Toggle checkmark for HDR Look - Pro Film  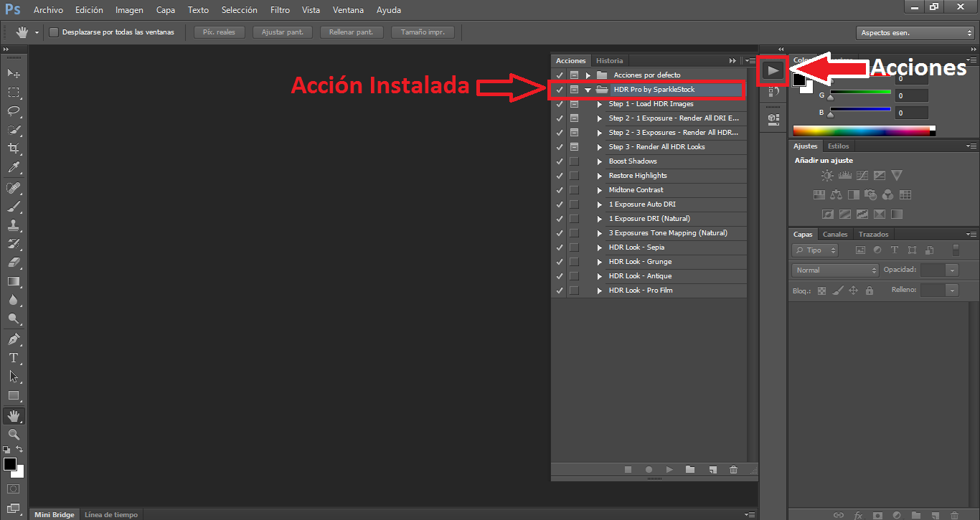pyautogui.click(x=560, y=290)
